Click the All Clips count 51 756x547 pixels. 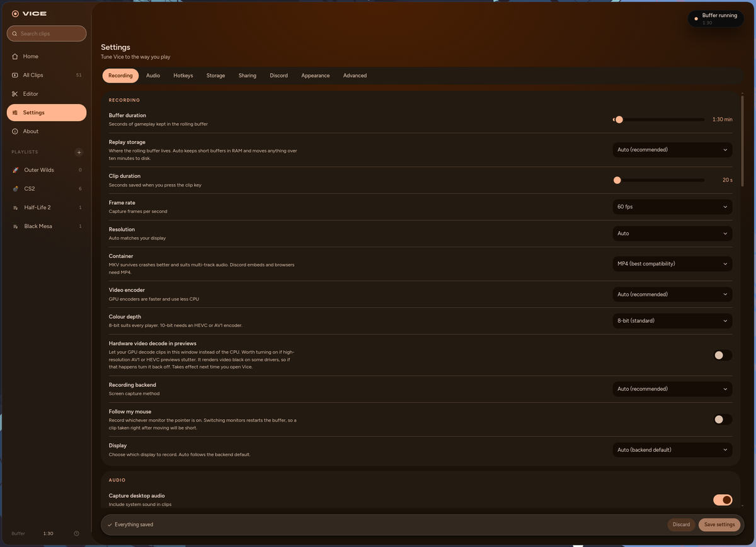(79, 75)
